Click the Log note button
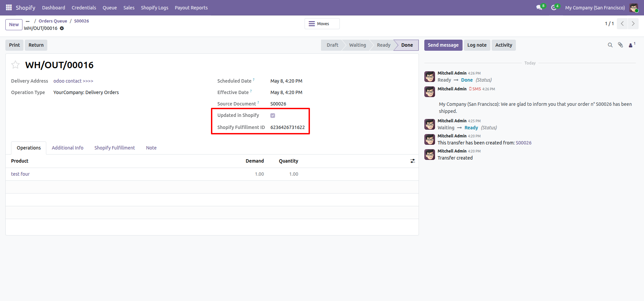The width and height of the screenshot is (644, 301). tap(477, 45)
